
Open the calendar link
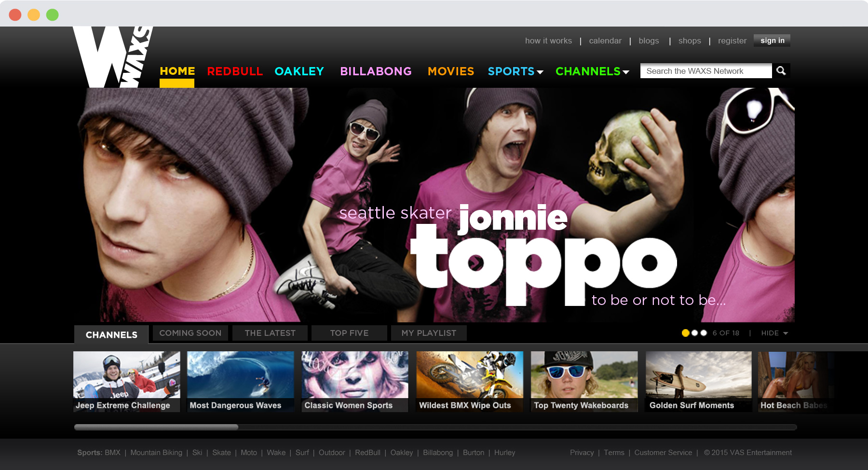(x=605, y=41)
